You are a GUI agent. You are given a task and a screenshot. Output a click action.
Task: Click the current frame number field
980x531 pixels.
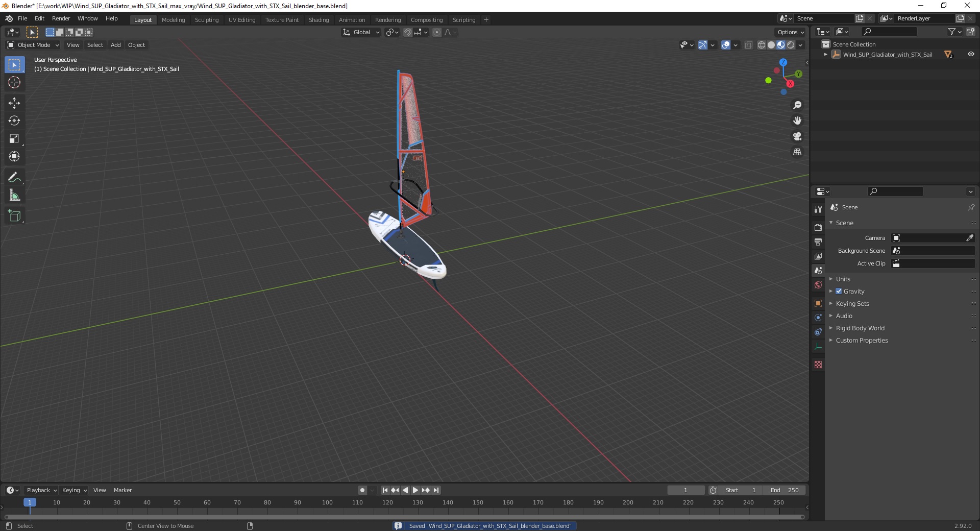tap(685, 490)
